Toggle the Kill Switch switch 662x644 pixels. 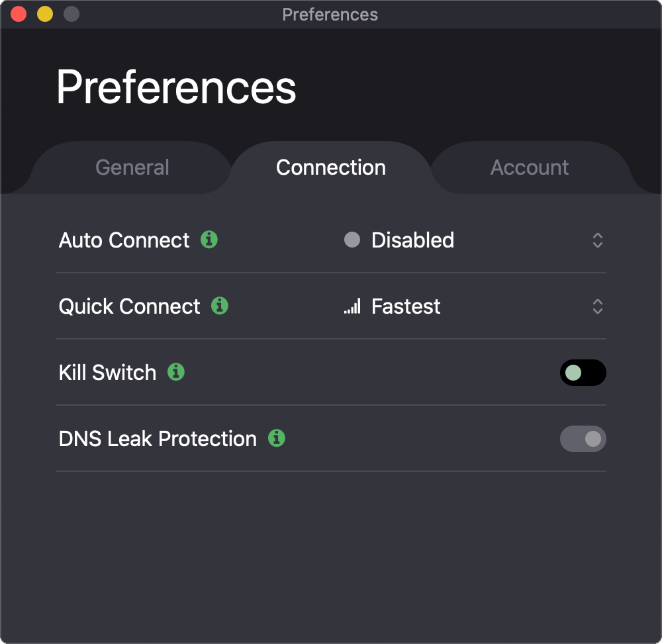pos(583,373)
